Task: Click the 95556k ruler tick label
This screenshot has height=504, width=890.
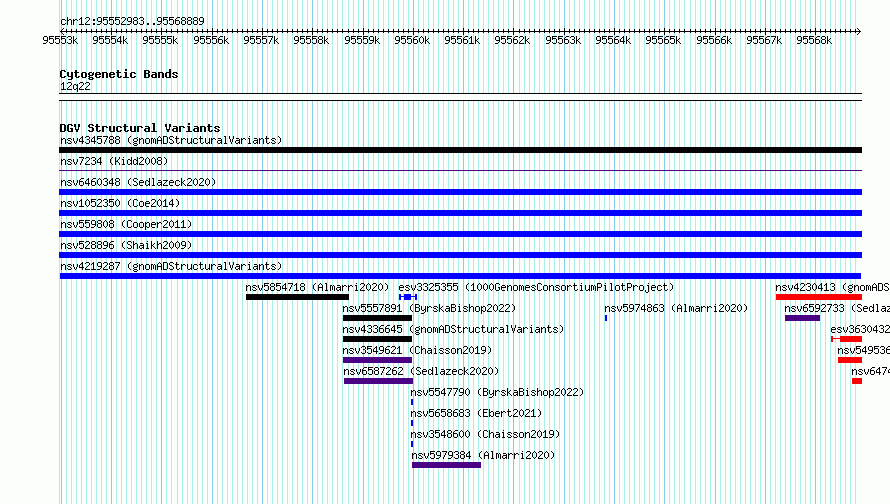Action: [x=211, y=40]
